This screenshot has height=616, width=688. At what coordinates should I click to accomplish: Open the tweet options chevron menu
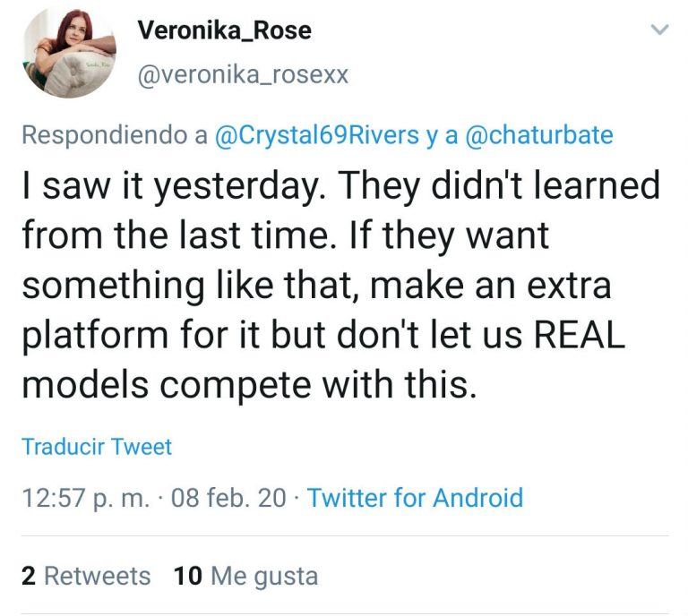(x=659, y=30)
